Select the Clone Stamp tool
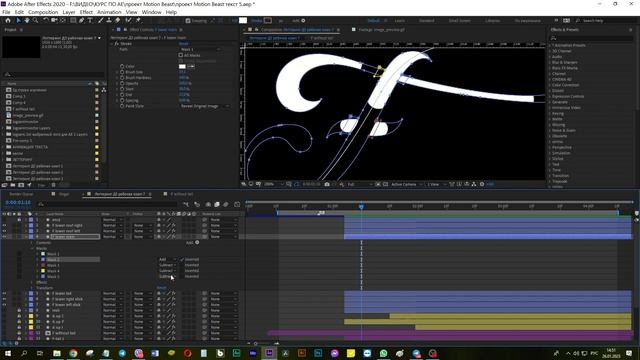Screen dimensions: 640x360 [109, 20]
